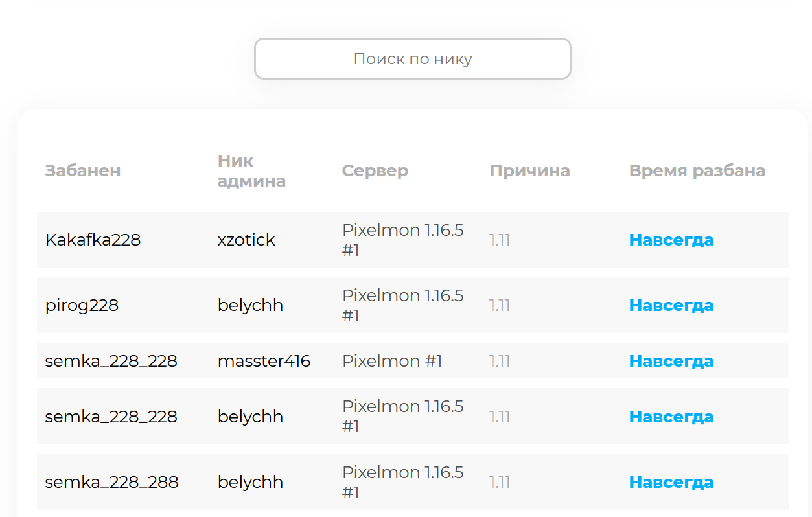
Task: Click banned nickname semka_228_288
Action: [x=111, y=482]
